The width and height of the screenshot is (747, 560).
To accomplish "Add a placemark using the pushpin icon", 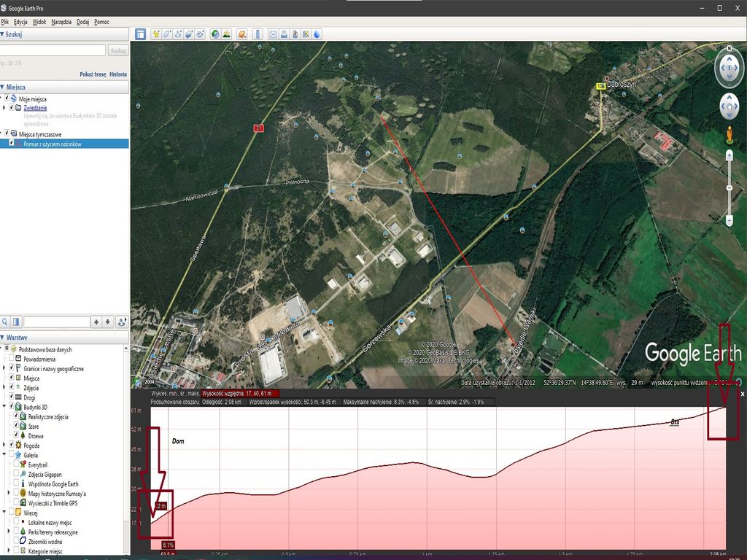I will point(156,34).
